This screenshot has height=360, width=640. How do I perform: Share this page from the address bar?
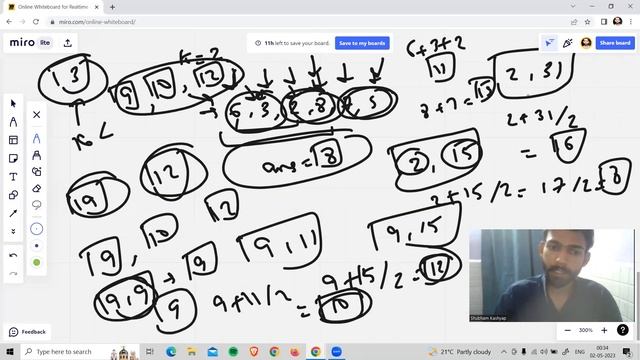(574, 22)
